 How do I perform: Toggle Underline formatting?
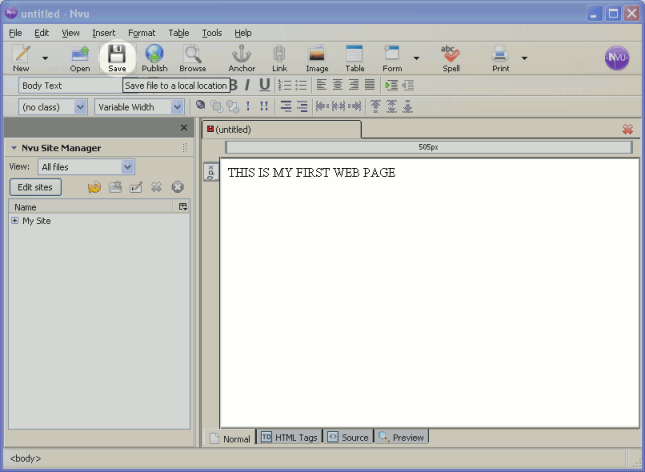tap(264, 85)
